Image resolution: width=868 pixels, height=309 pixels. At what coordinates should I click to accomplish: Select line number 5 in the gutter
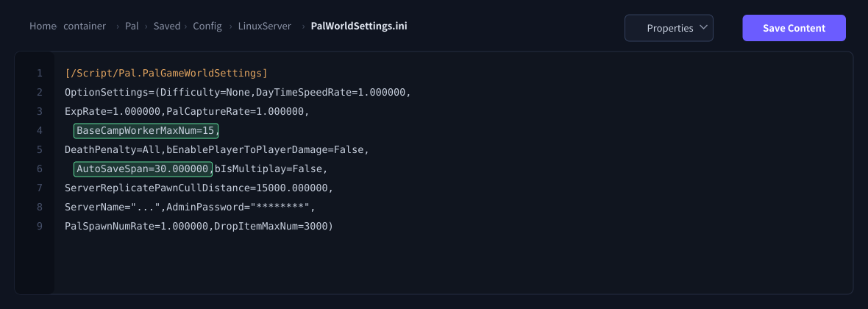[x=39, y=149]
